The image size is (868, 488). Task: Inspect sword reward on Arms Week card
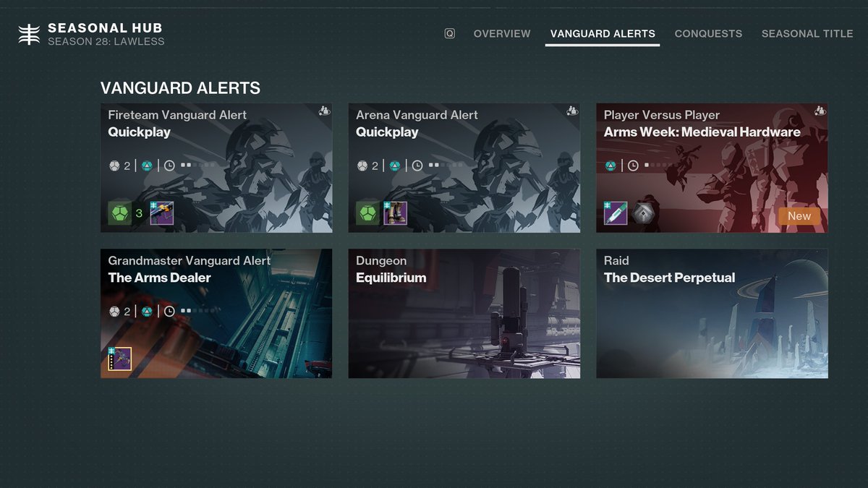(x=616, y=213)
